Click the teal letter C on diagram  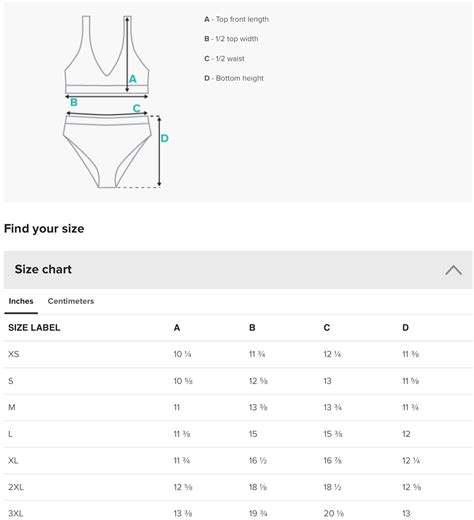point(137,108)
